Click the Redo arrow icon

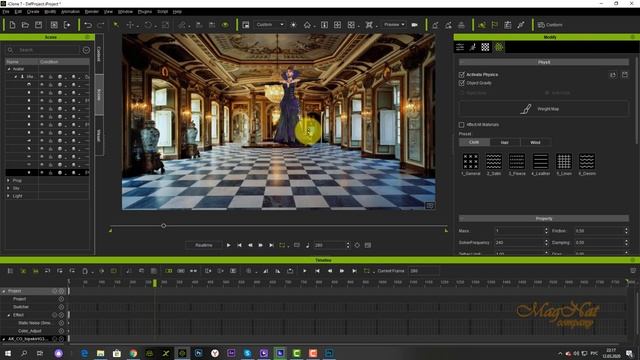point(100,25)
